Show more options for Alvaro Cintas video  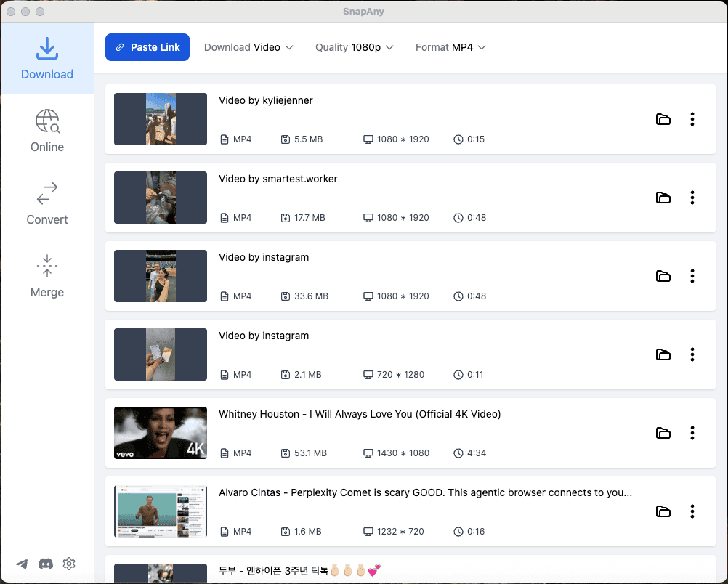point(692,511)
